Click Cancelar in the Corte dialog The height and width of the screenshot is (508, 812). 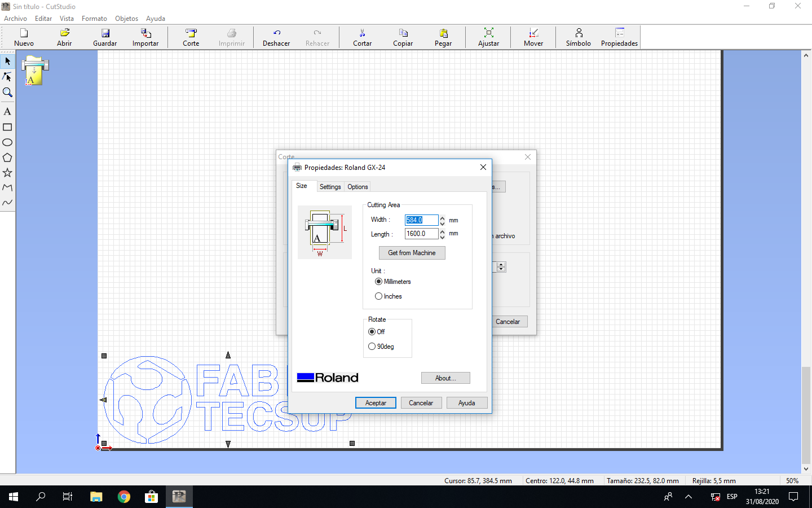click(508, 322)
